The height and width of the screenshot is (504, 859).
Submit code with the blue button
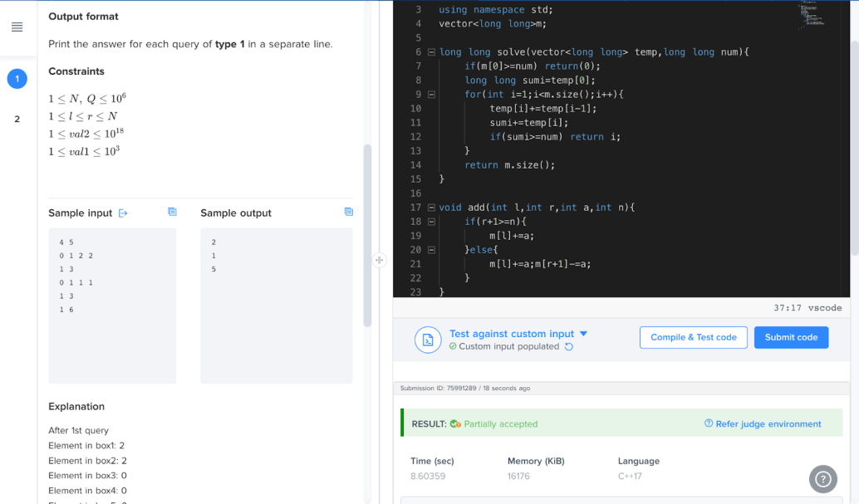pyautogui.click(x=791, y=337)
